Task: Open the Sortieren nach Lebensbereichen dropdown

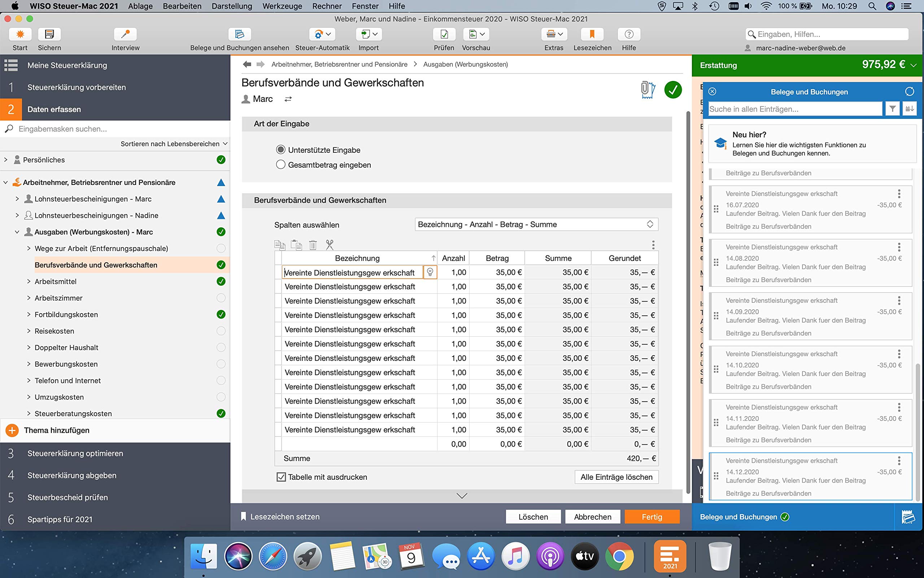Action: point(174,144)
